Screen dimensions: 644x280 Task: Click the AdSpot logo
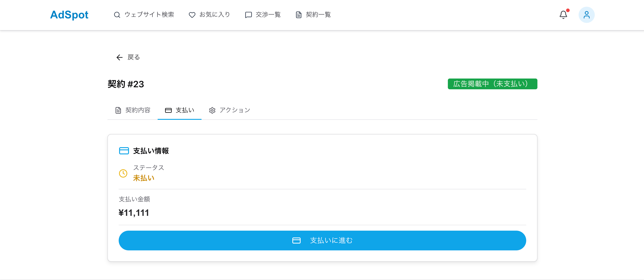tap(69, 15)
